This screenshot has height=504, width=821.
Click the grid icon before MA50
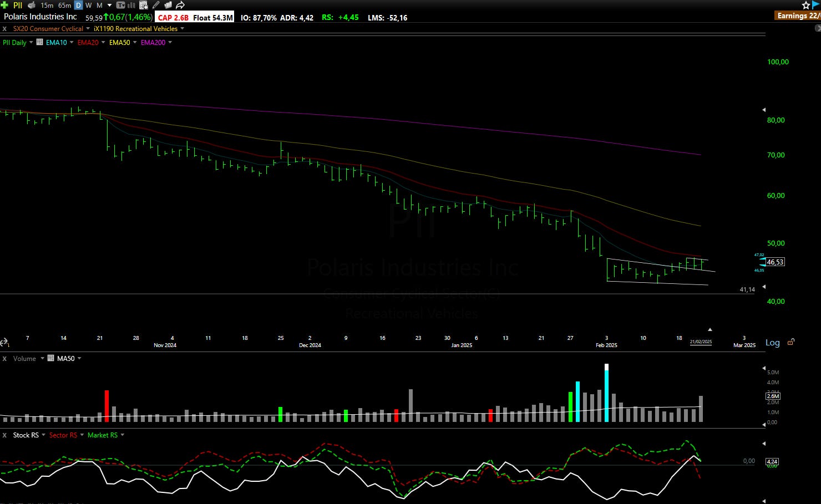click(x=51, y=358)
